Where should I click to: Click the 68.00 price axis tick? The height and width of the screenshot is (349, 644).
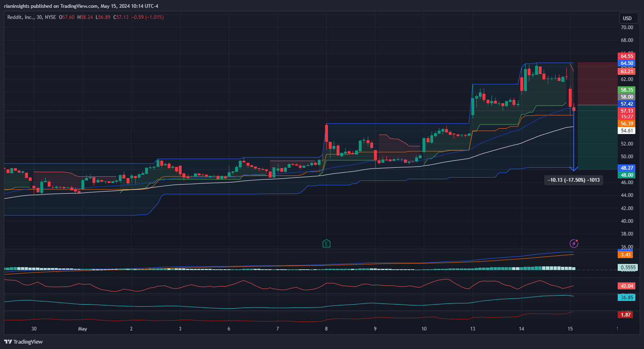(x=627, y=40)
